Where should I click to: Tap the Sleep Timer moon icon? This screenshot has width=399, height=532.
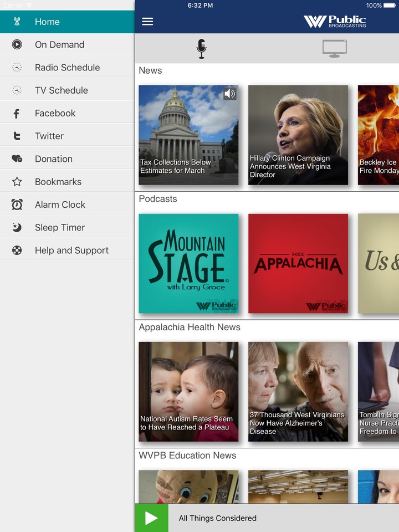pos(17,227)
